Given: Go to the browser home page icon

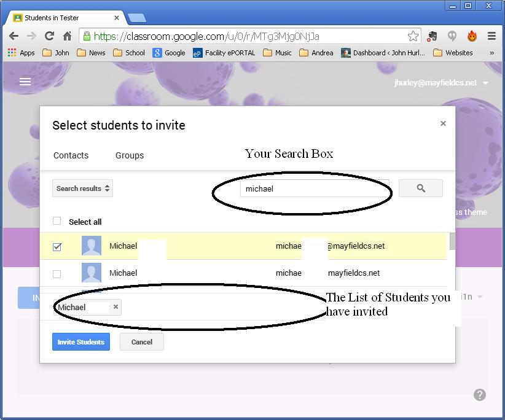Looking at the screenshot, I should pos(67,36).
